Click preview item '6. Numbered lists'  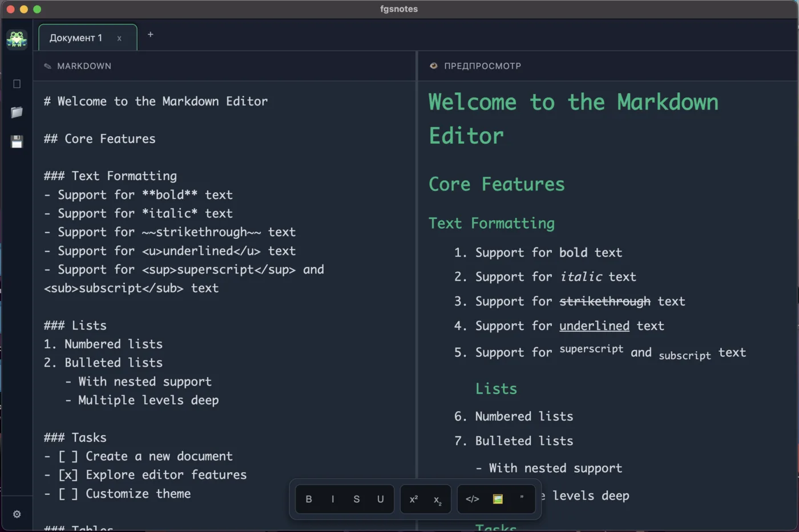514,417
